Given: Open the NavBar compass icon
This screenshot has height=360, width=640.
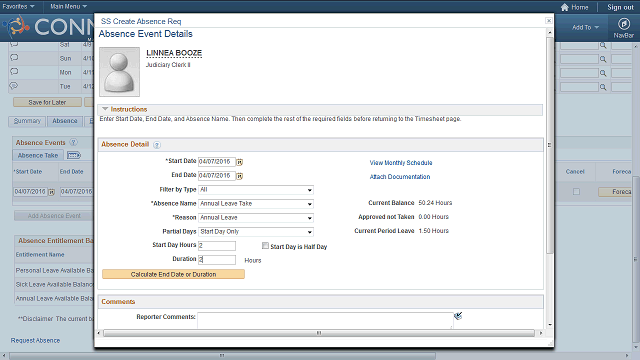Looking at the screenshot, I should [x=623, y=24].
